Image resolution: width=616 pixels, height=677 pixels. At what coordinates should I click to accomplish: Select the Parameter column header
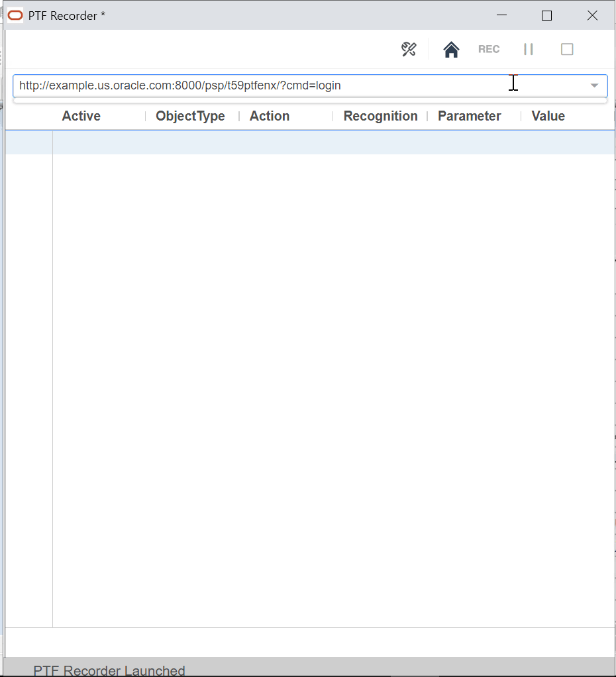(x=469, y=116)
